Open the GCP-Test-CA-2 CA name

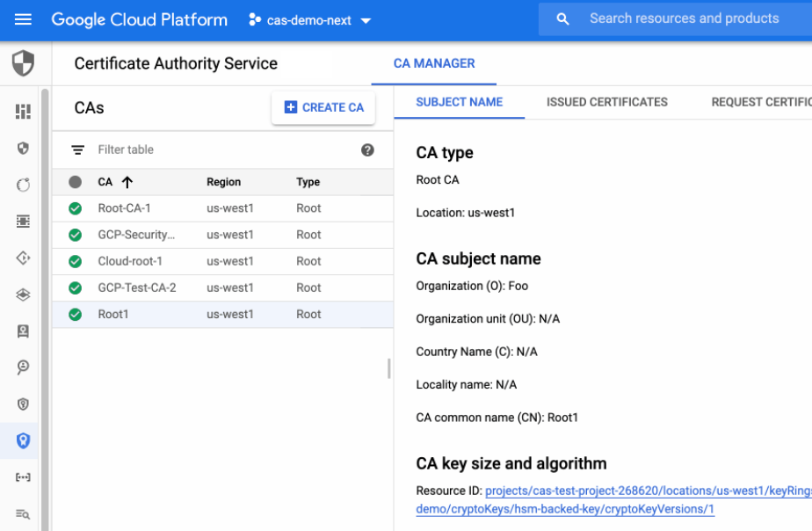[x=137, y=287]
